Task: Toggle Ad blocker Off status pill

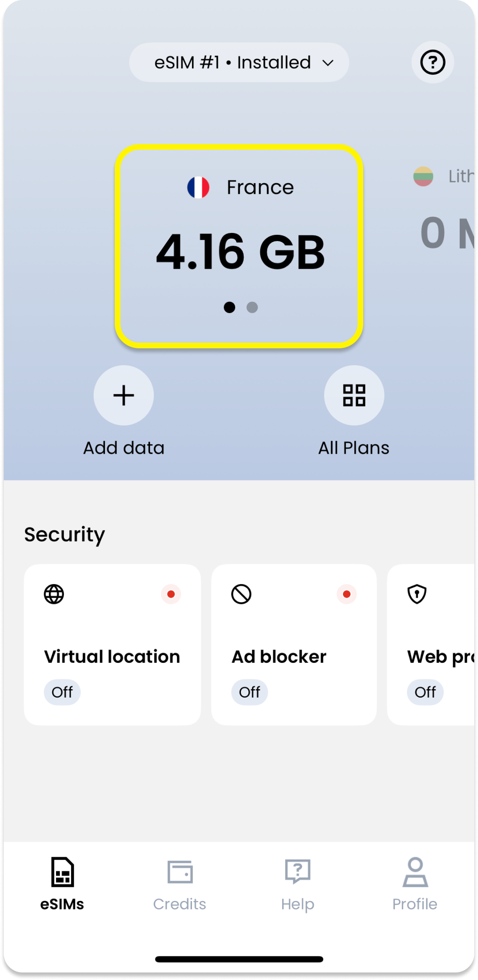Action: 249,692
